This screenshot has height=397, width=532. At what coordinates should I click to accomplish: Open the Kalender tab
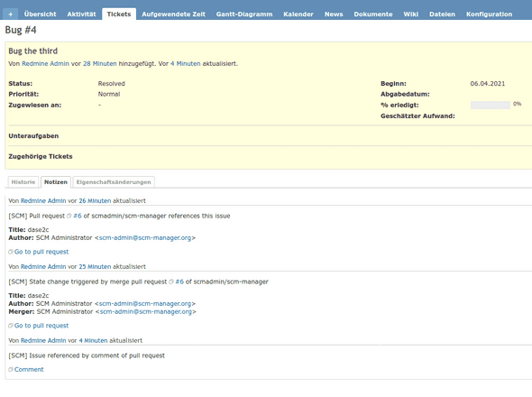tap(298, 14)
